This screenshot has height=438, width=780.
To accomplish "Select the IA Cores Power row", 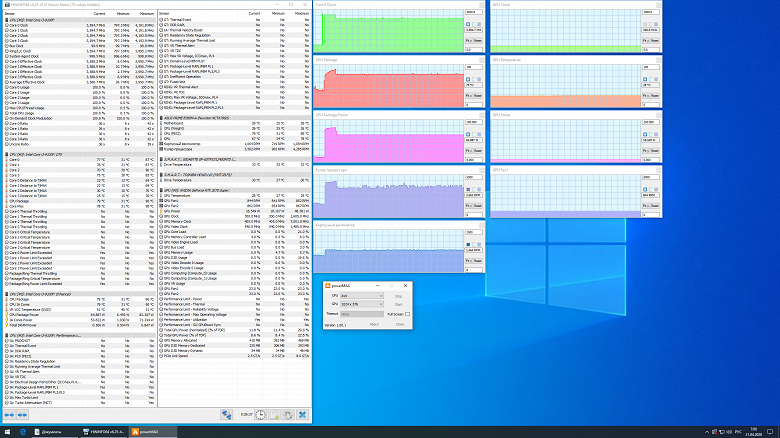I will pos(80,320).
